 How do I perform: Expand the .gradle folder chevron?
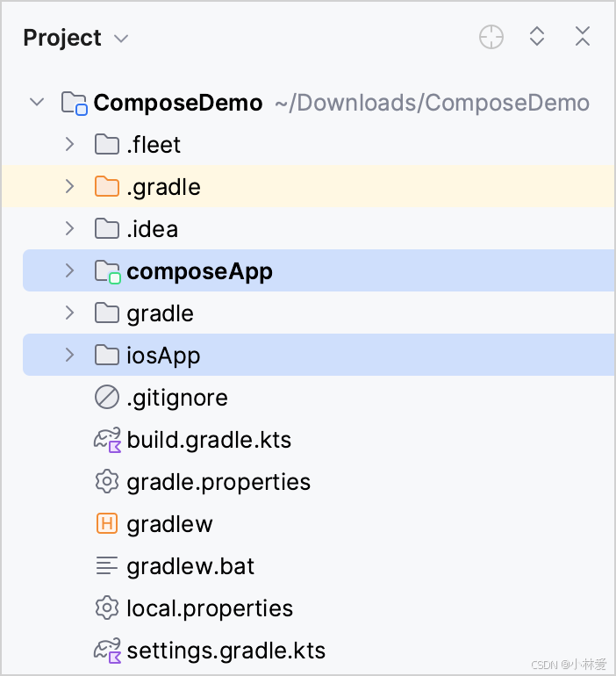70,187
